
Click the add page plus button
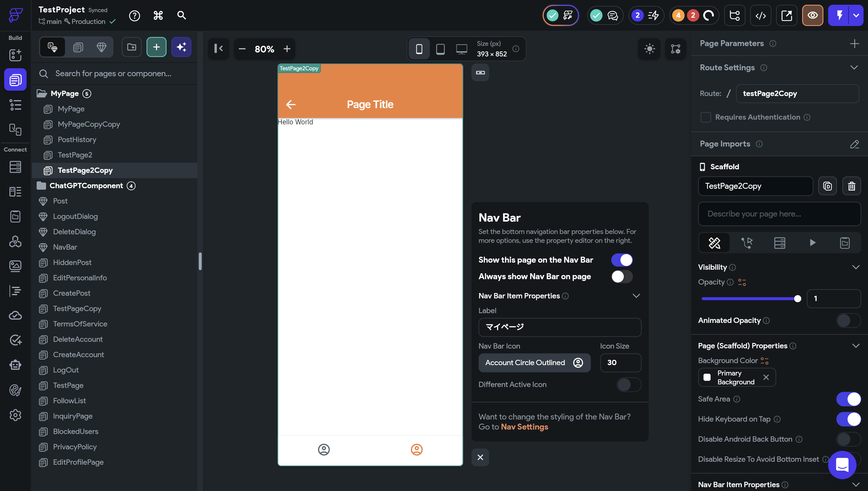point(156,47)
